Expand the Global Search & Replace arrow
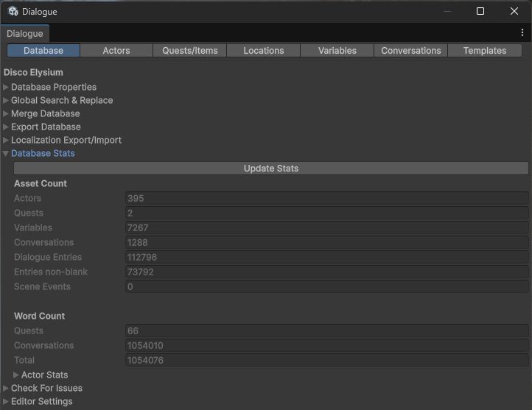The width and height of the screenshot is (532, 410). point(6,100)
